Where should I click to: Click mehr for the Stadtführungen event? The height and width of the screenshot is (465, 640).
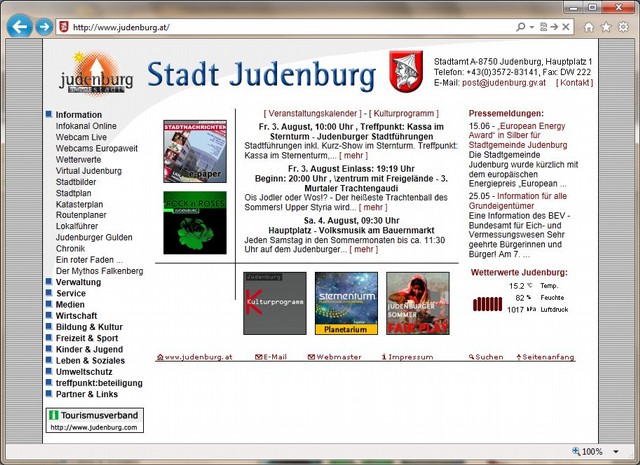[x=353, y=156]
